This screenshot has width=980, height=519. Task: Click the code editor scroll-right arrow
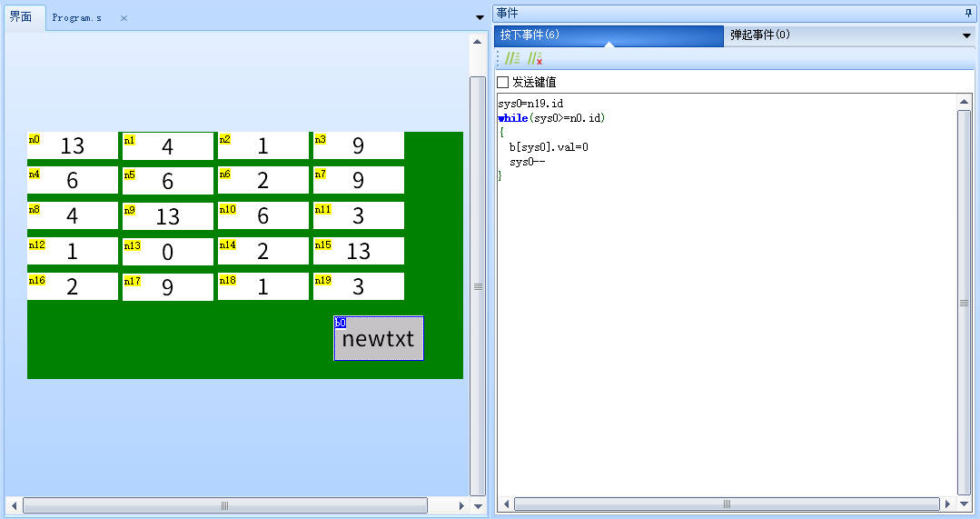coord(947,504)
